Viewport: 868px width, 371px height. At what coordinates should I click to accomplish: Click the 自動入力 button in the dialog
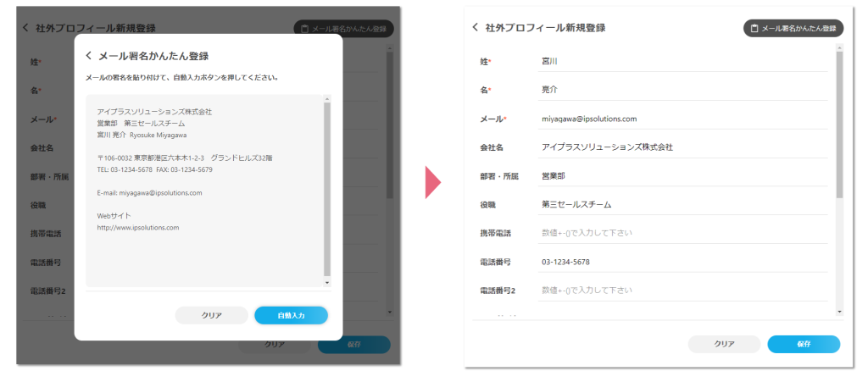pyautogui.click(x=292, y=315)
